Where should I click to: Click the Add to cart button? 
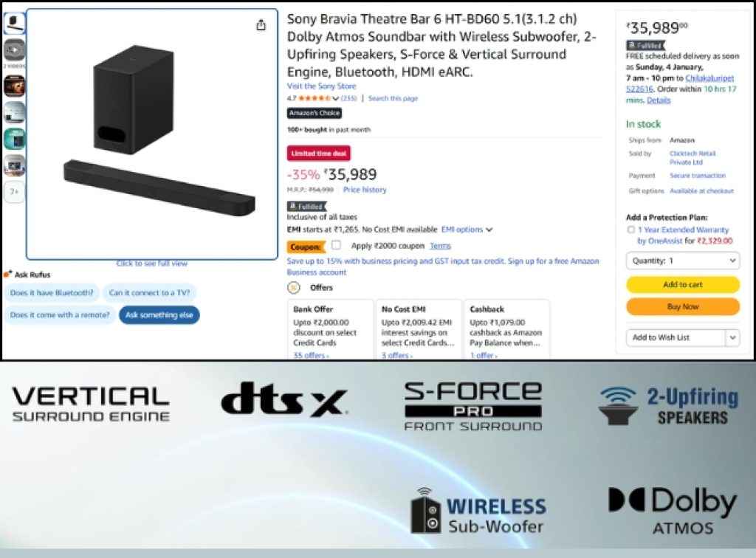pyautogui.click(x=683, y=285)
